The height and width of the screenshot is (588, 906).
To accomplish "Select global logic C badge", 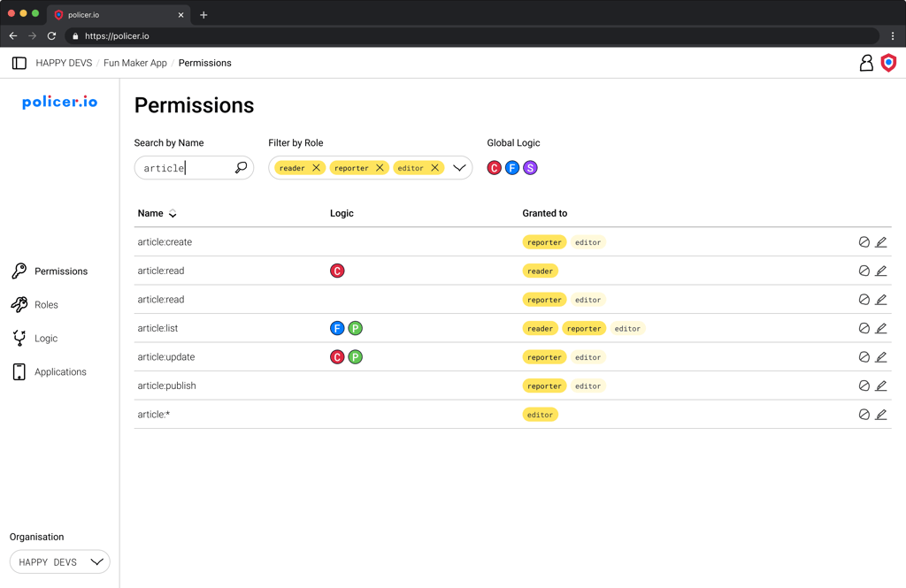I will coord(494,168).
